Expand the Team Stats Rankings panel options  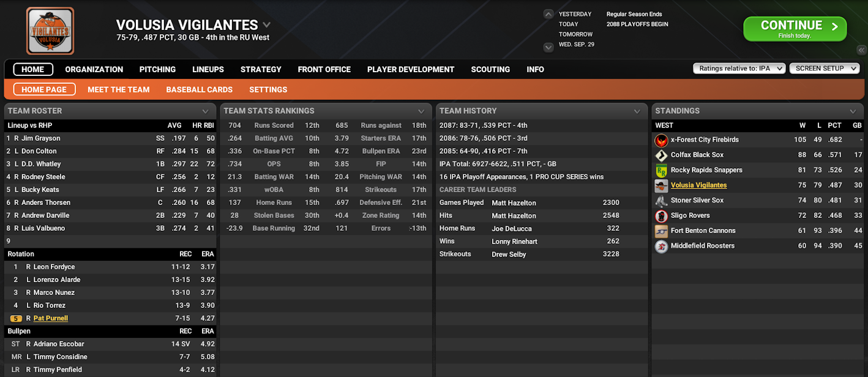point(421,111)
